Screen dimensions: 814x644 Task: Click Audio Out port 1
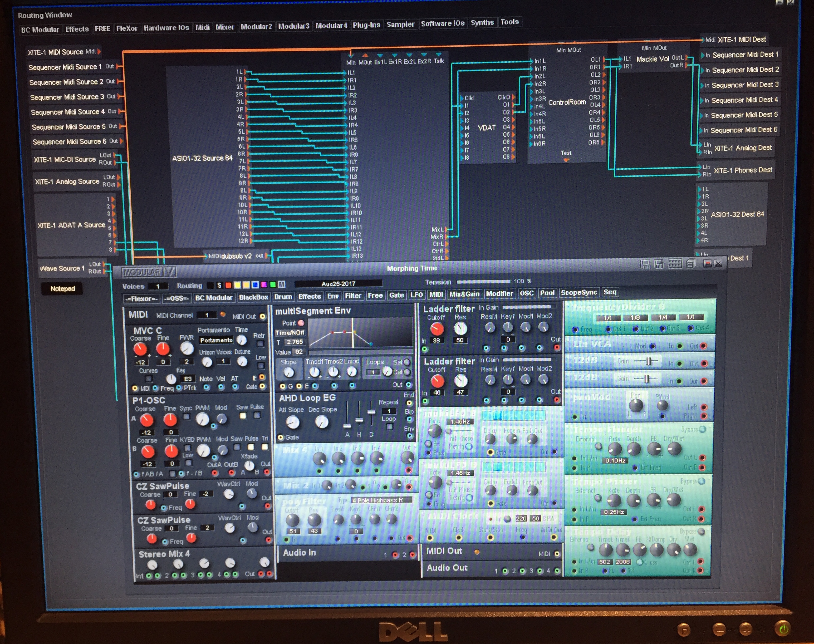(x=505, y=571)
